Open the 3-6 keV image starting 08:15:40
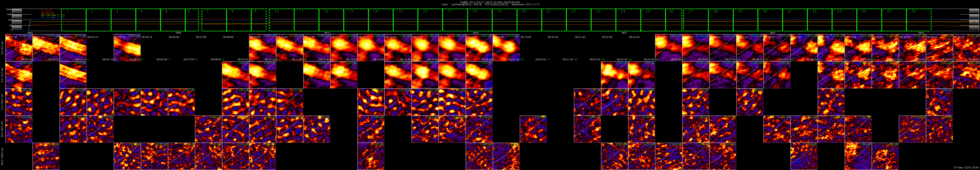Image resolution: width=980 pixels, height=170 pixels. 425,48
